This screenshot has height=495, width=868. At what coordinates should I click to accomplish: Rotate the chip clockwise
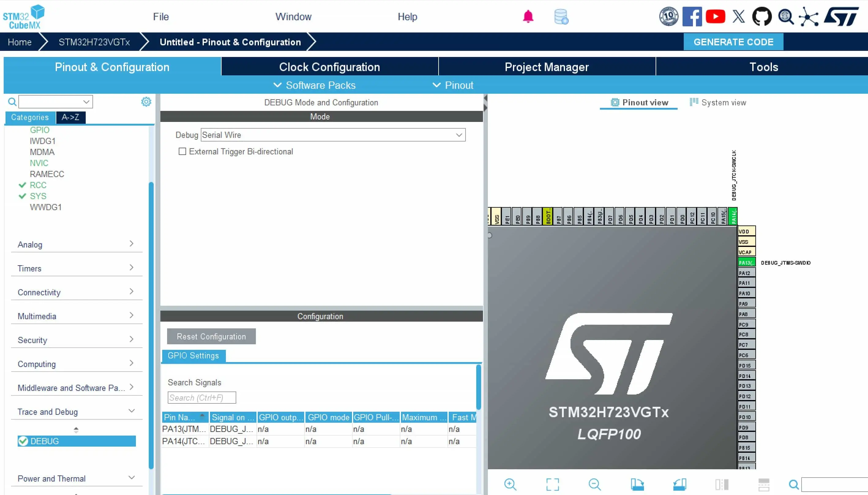[x=637, y=484]
